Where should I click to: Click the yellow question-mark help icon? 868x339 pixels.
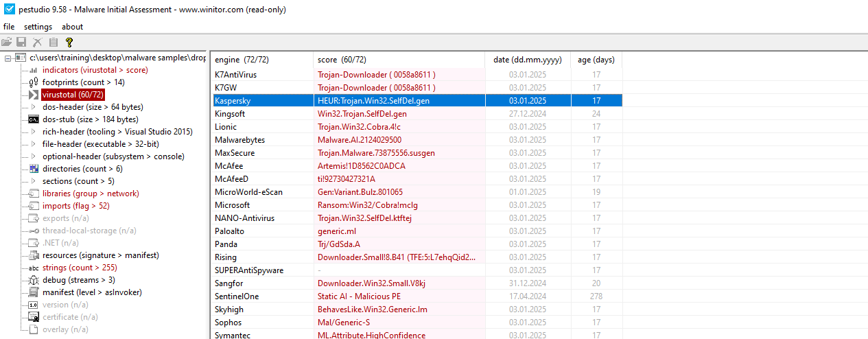point(69,42)
